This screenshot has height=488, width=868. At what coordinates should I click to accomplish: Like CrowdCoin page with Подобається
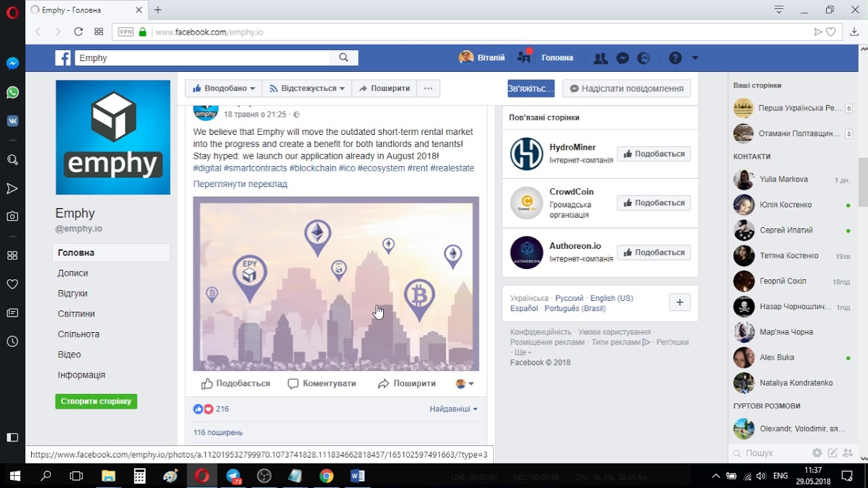coord(654,203)
